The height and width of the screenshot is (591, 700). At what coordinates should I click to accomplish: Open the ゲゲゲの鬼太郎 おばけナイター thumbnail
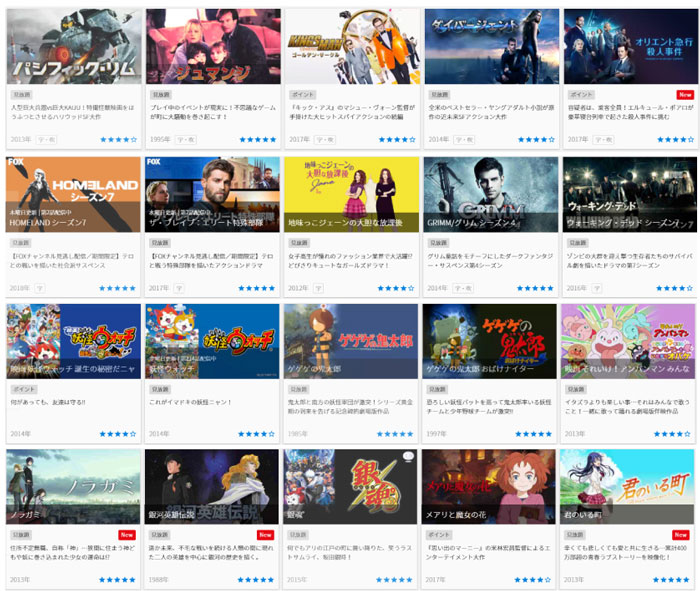click(489, 341)
